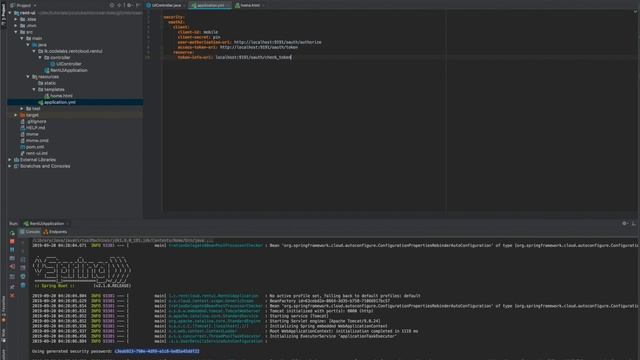Image resolution: width=640 pixels, height=360 pixels.
Task: Click the user-authorization-uri line in editor
Action: tap(249, 42)
